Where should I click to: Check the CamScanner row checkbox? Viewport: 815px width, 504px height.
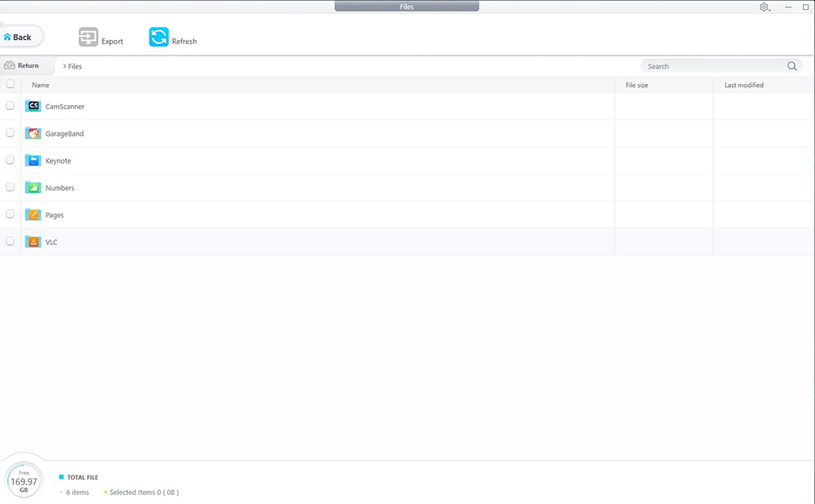click(x=10, y=105)
